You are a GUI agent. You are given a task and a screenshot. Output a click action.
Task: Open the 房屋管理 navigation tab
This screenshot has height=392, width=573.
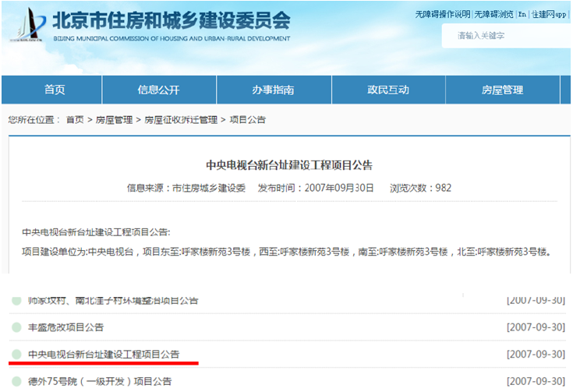(x=503, y=90)
